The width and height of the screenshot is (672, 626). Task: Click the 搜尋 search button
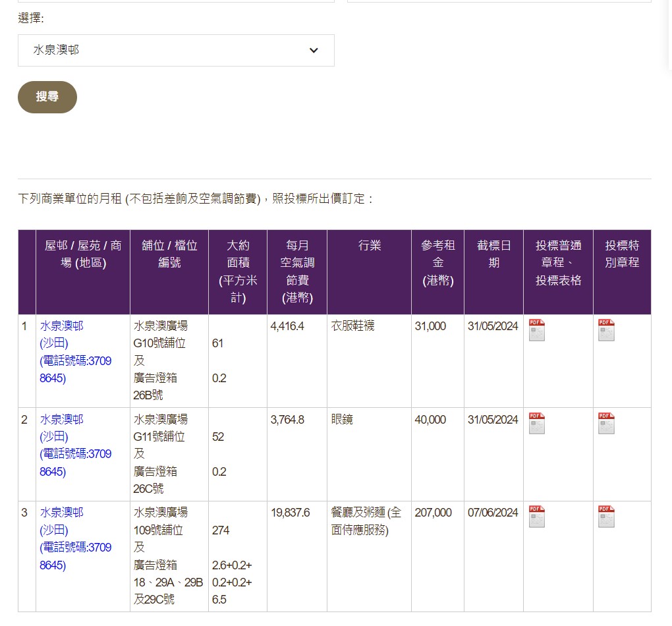(x=47, y=97)
